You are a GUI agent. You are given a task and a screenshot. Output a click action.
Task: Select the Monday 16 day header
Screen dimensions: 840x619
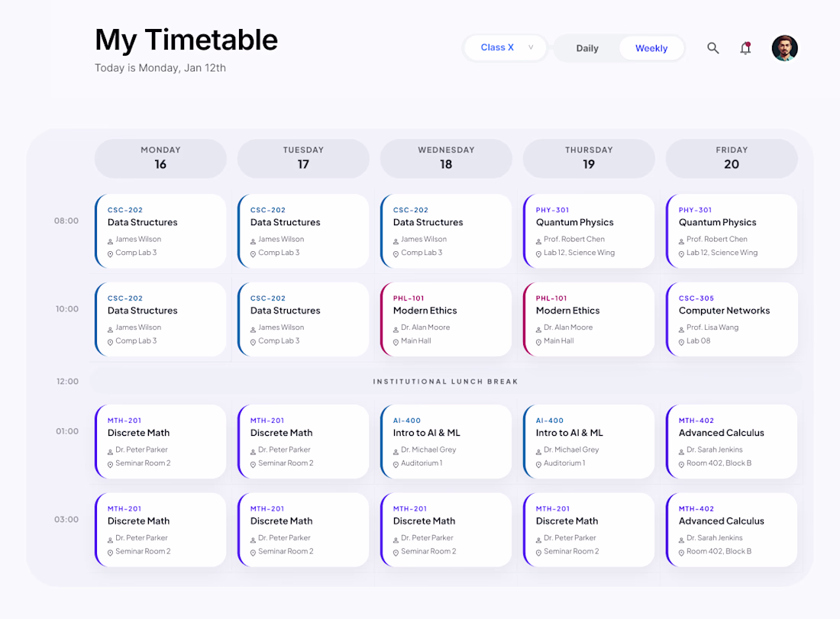coord(160,159)
